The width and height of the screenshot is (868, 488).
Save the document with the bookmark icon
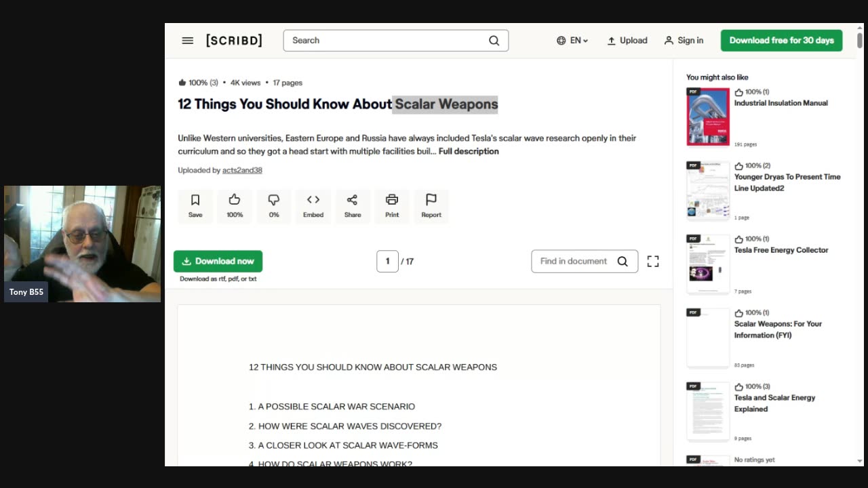[195, 205]
